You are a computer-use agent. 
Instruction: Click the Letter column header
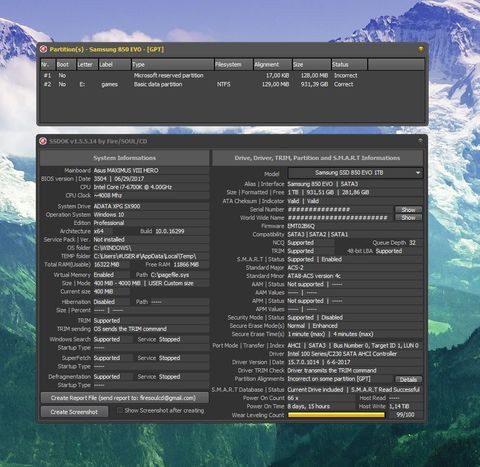click(87, 65)
